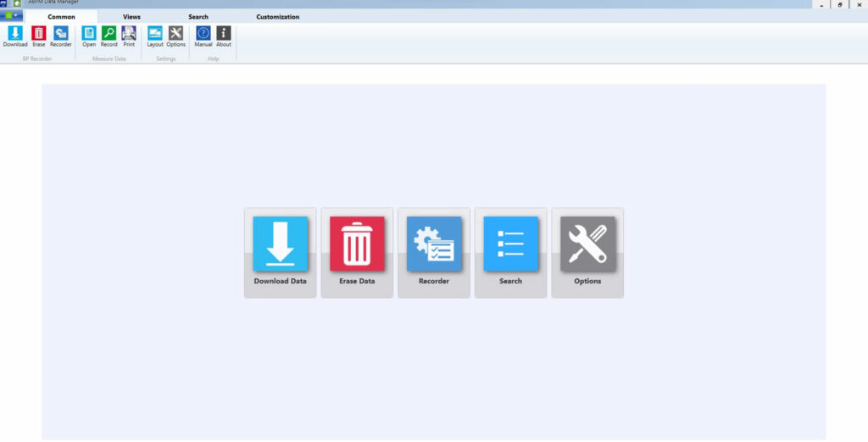Open the Layout settings icon
The image size is (868, 442).
tap(155, 35)
